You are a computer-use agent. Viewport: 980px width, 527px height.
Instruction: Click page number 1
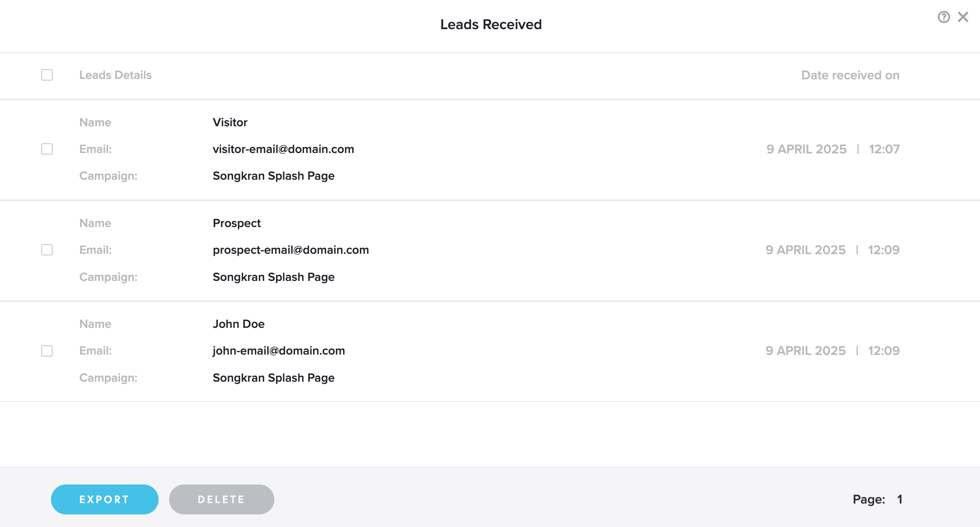point(899,499)
